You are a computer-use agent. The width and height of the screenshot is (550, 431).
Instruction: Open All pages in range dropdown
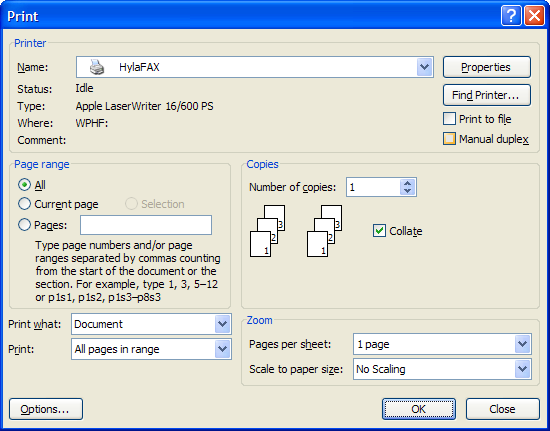click(222, 349)
